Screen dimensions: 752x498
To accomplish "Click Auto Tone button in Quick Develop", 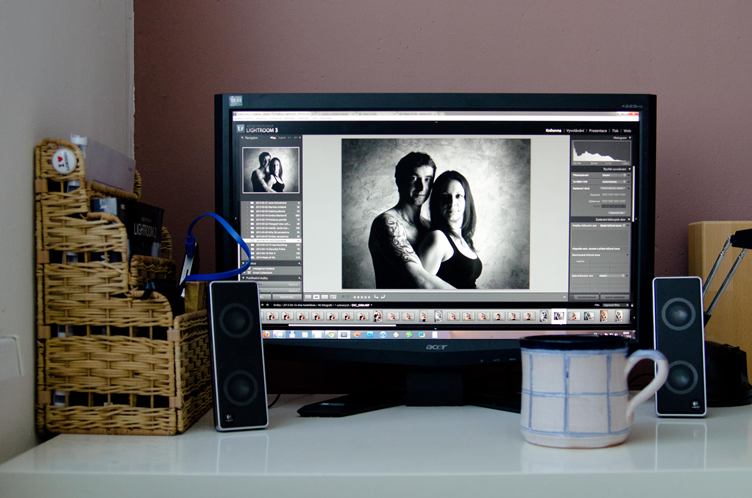I will pyautogui.click(x=614, y=189).
